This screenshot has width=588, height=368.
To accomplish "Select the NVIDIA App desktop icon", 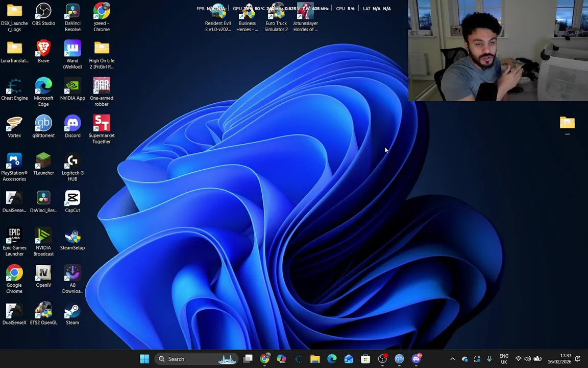I will [x=72, y=89].
